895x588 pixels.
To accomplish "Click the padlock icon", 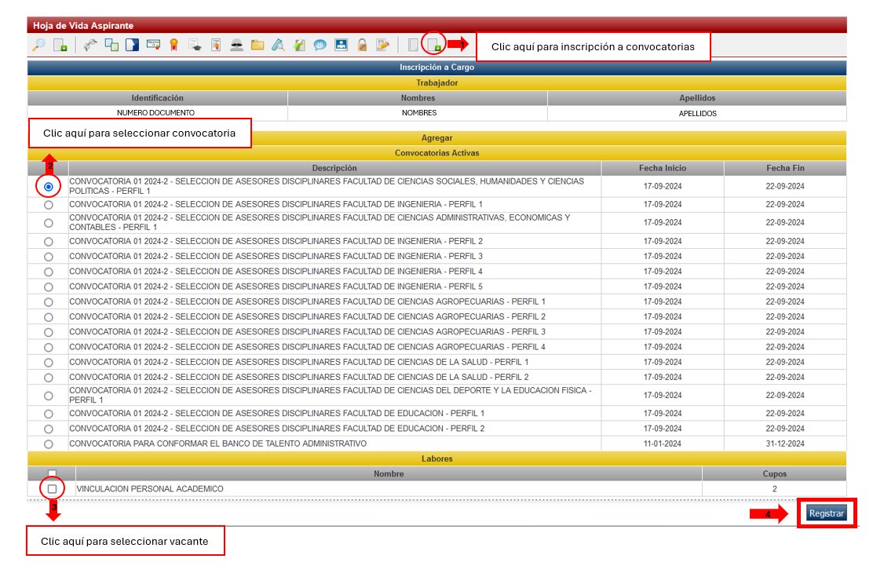I will 362,45.
